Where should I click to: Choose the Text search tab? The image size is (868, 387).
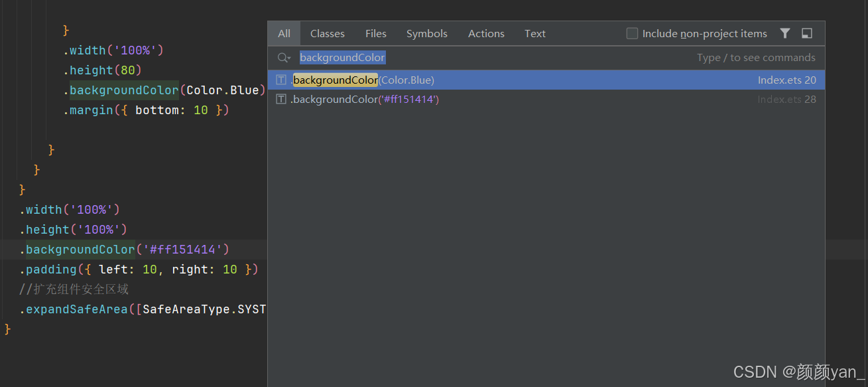(535, 33)
